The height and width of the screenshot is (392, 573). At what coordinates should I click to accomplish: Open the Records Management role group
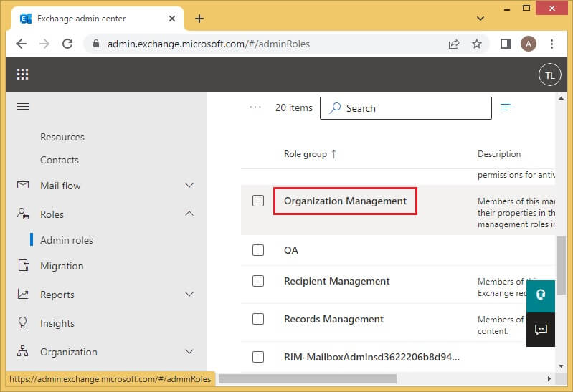[333, 319]
